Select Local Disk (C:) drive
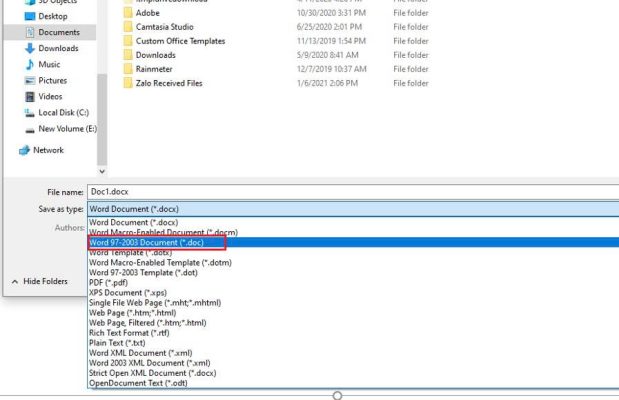Image resolution: width=619 pixels, height=400 pixels. click(63, 113)
